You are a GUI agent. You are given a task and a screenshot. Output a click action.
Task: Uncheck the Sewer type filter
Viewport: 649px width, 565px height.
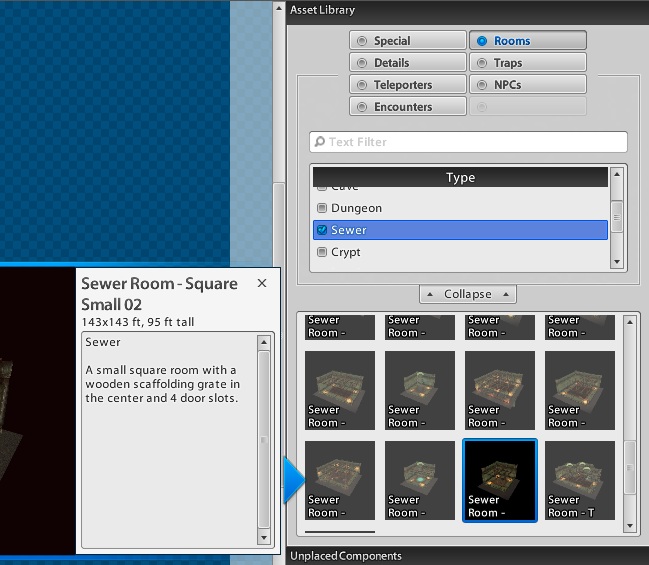322,230
